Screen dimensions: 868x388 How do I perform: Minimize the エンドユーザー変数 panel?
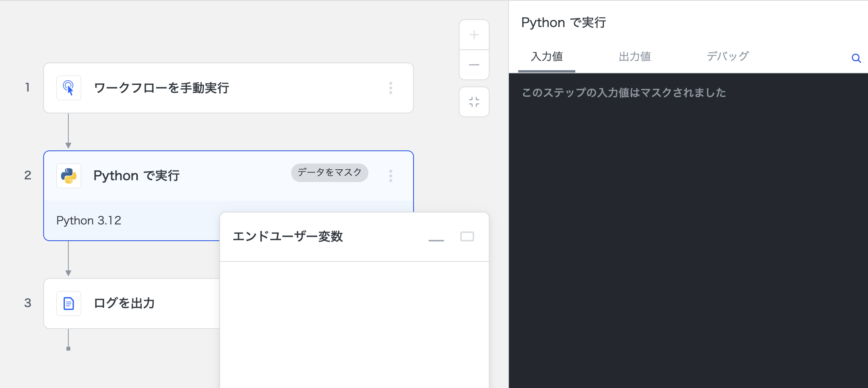[436, 238]
